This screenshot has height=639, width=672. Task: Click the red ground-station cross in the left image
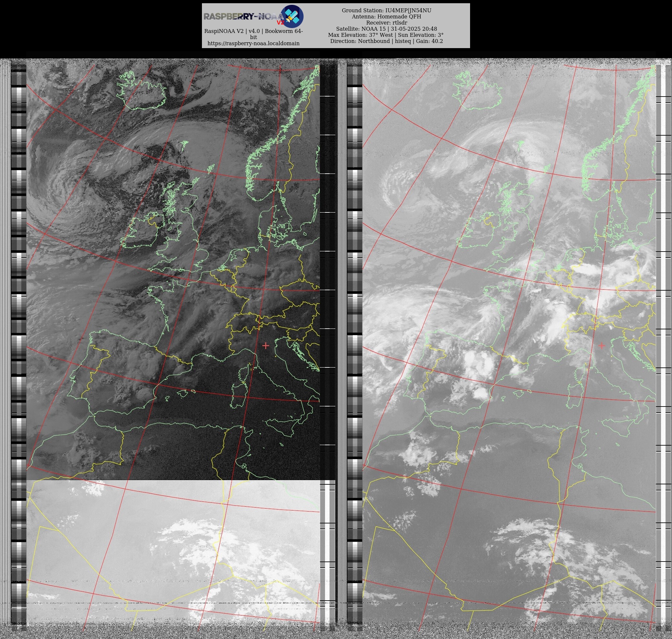[x=266, y=346]
